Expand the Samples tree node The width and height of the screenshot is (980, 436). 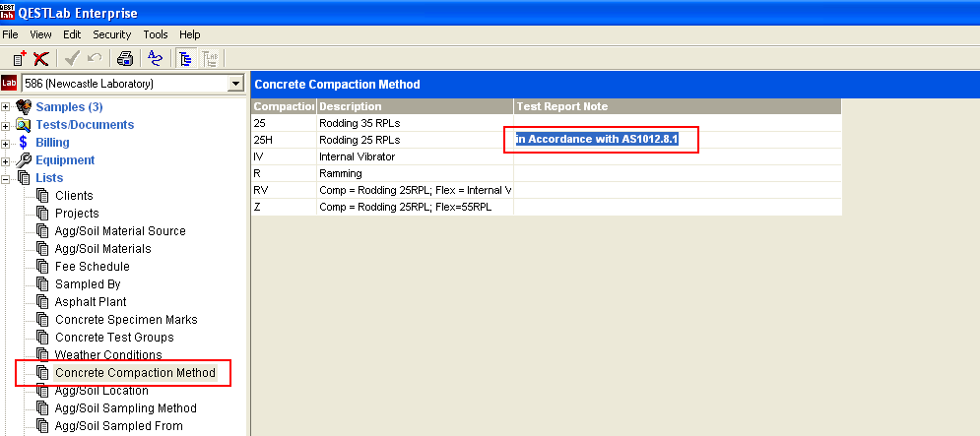pos(7,107)
